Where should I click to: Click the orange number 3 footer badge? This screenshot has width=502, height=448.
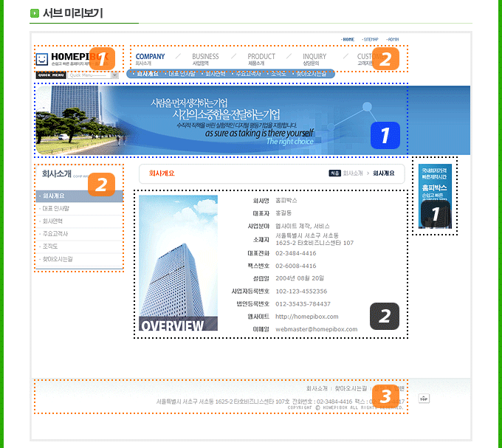(385, 396)
